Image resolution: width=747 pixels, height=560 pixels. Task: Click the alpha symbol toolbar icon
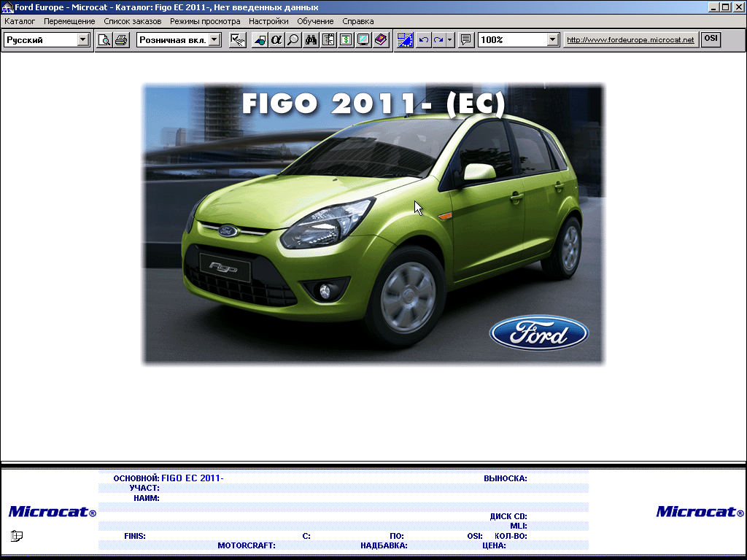pyautogui.click(x=276, y=40)
